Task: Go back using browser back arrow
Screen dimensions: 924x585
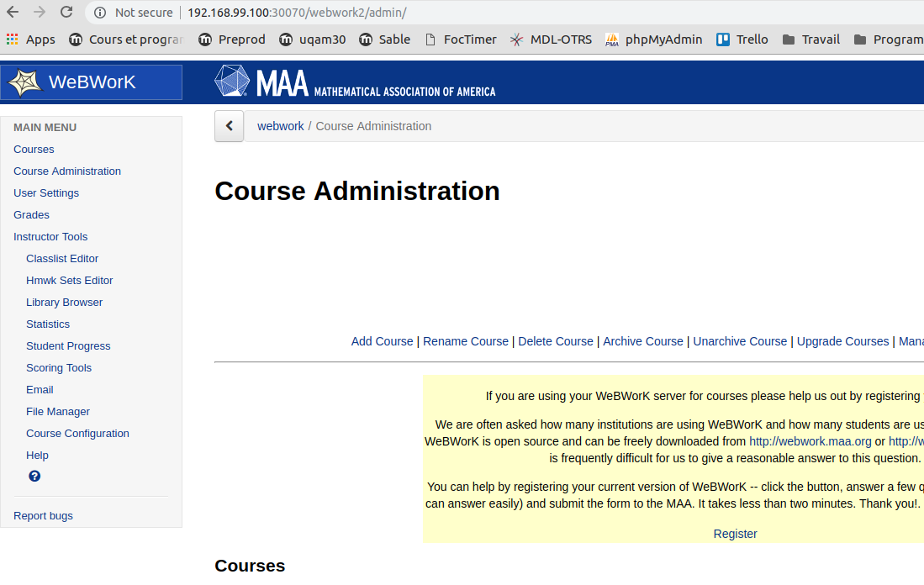Action: [13, 12]
